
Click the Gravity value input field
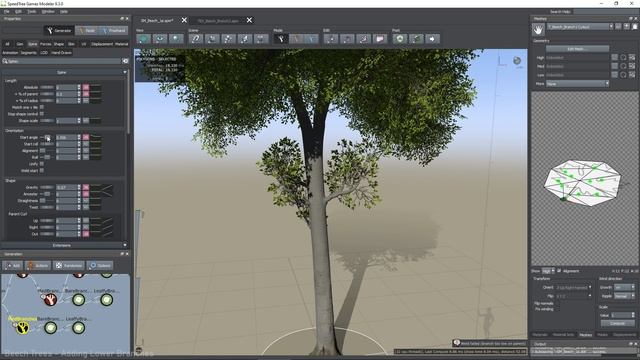coord(67,187)
